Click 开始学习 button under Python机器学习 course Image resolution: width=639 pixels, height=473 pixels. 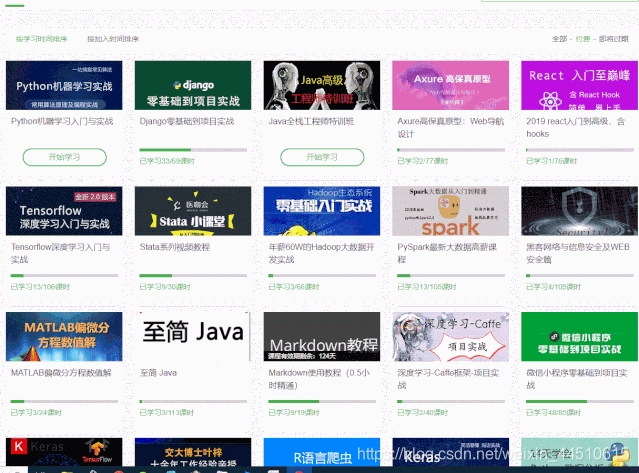point(64,157)
